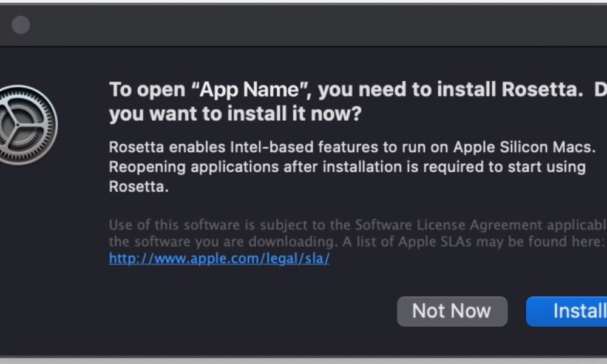This screenshot has width=607, height=364.
Task: Dismiss the dialog with Not Now
Action: tap(452, 311)
